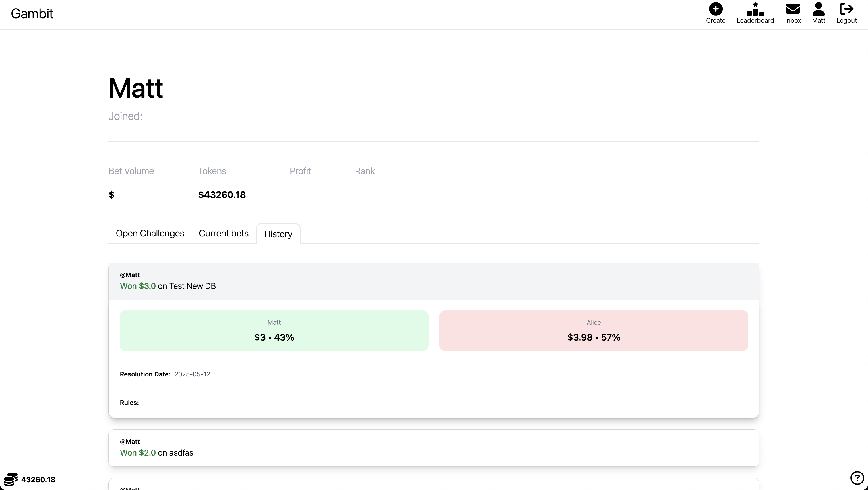
Task: Switch to the Open Challenges tab
Action: point(150,233)
